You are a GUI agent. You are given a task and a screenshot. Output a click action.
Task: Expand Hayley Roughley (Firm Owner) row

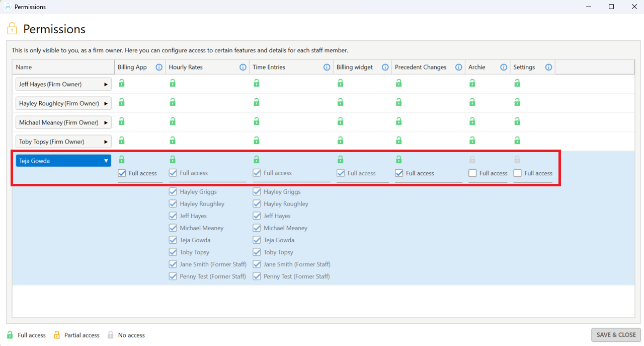point(106,103)
